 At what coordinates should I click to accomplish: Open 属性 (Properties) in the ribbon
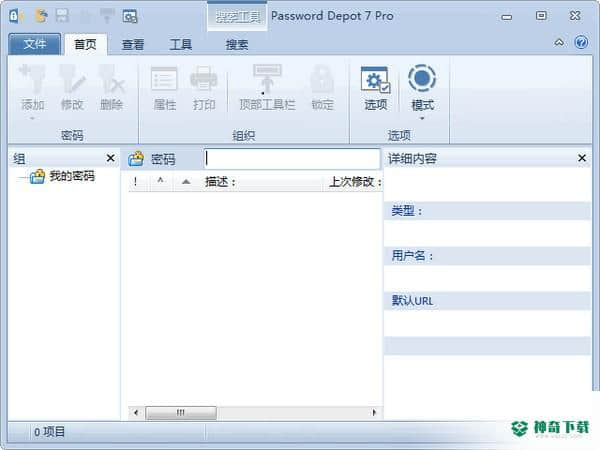point(165,88)
